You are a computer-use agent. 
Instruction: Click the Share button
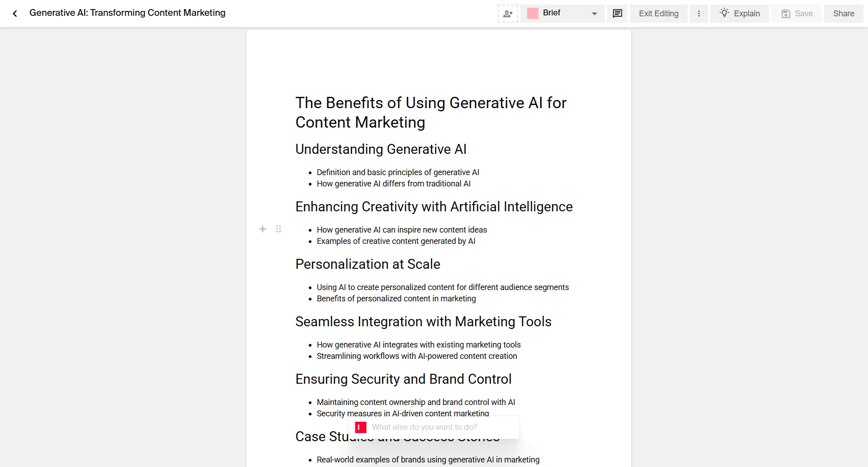coord(844,14)
